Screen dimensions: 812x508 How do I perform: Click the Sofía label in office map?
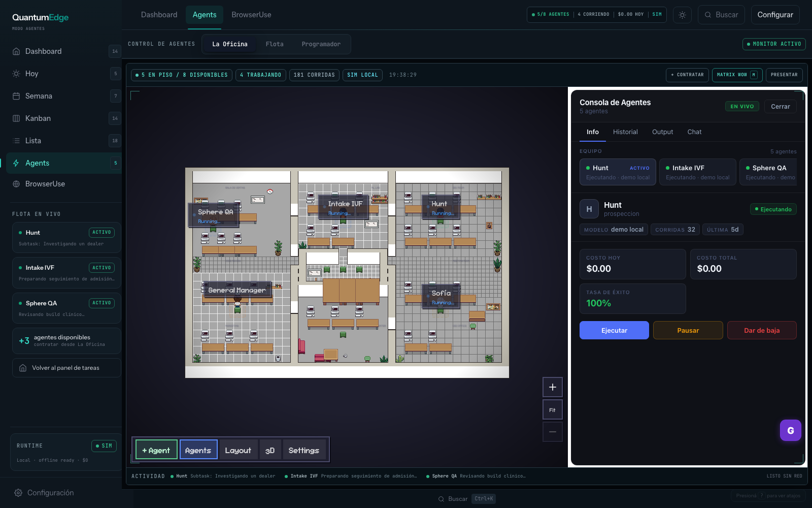click(441, 297)
